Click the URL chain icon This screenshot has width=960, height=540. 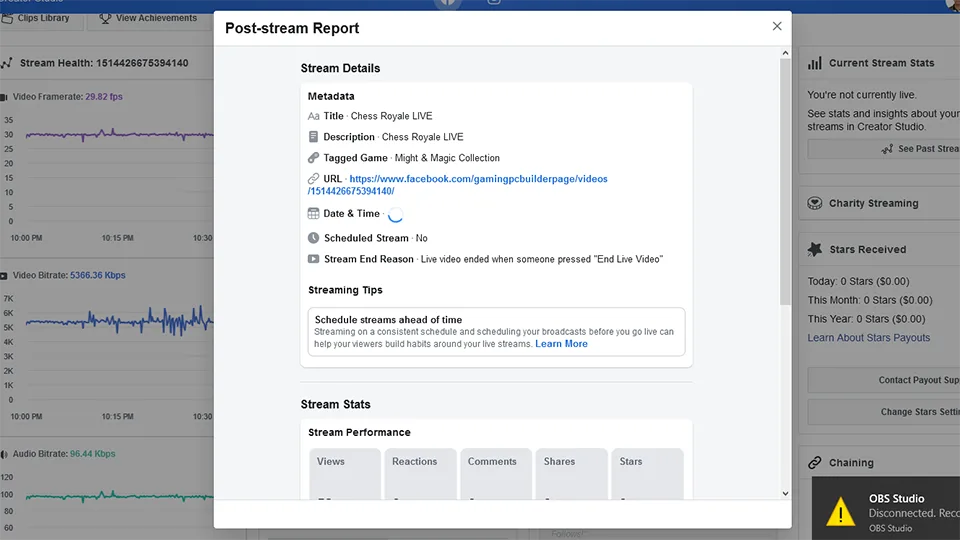coord(313,179)
